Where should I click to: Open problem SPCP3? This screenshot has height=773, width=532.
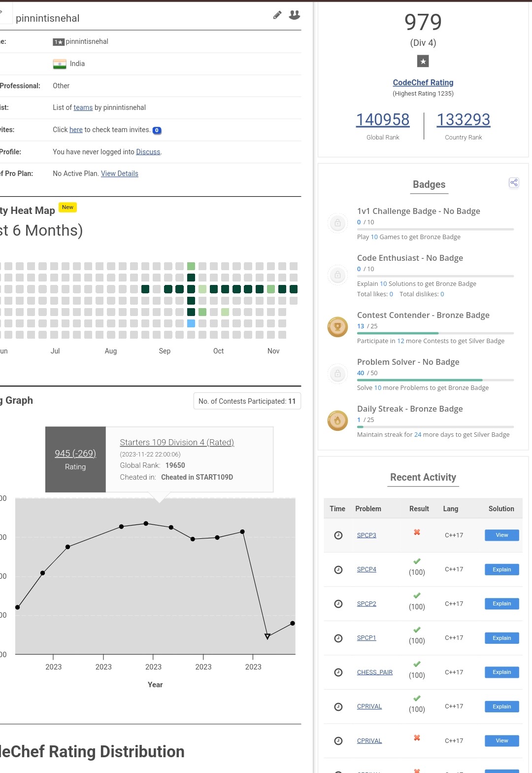[x=366, y=535]
